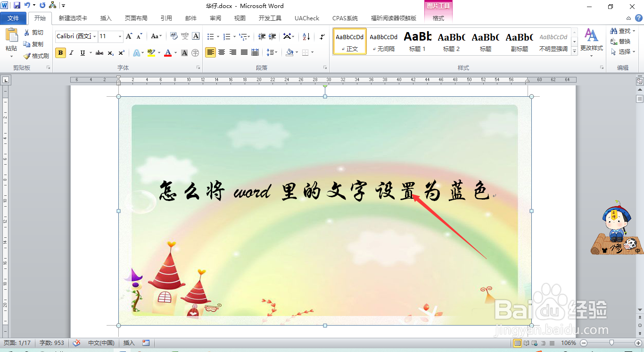Click the Enclose Characters icon
The image size is (644, 352).
[195, 52]
